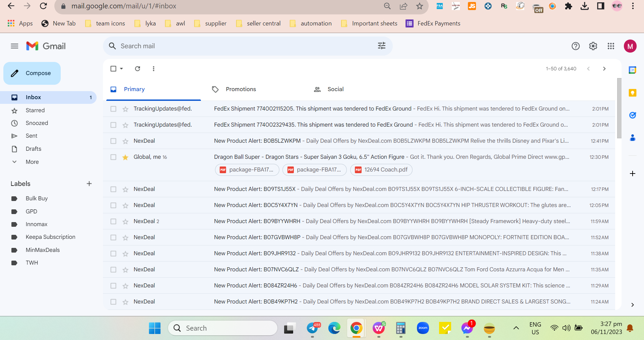Open the automation bookmark folder
This screenshot has width=644, height=340.
click(x=311, y=23)
